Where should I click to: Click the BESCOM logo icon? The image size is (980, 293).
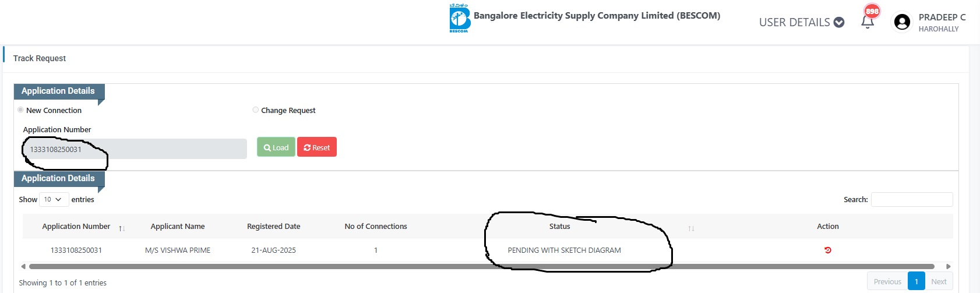pyautogui.click(x=459, y=18)
